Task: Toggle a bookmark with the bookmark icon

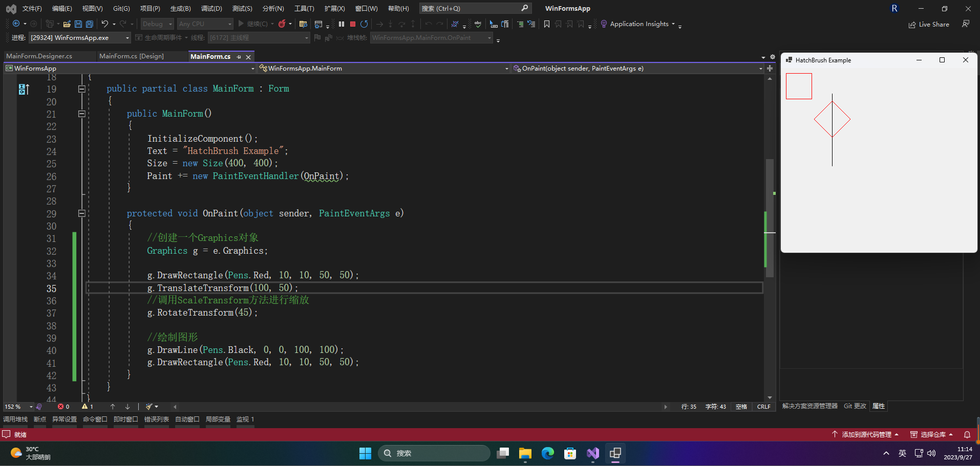Action: pos(547,24)
